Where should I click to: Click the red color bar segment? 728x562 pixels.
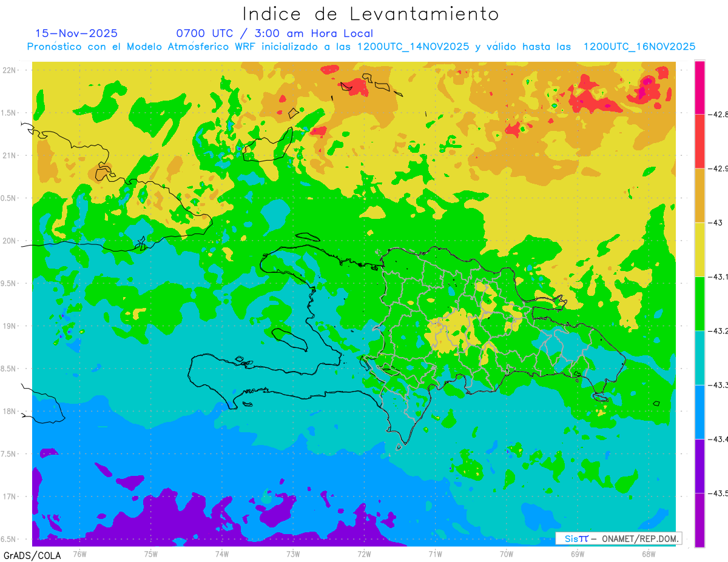(x=699, y=141)
